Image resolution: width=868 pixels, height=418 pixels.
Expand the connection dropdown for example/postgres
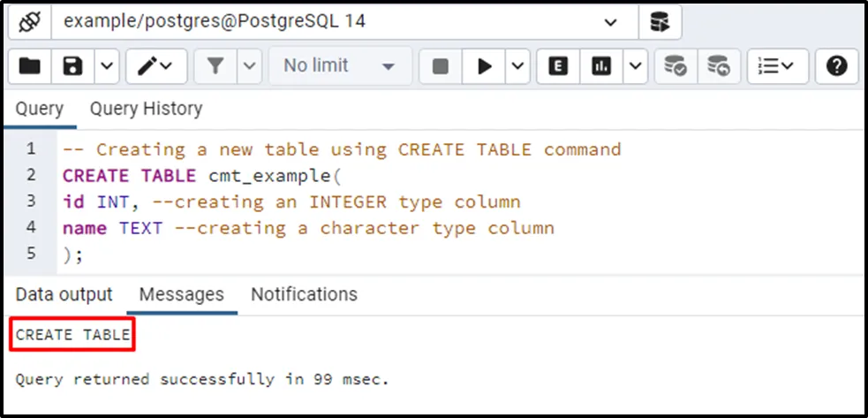610,21
